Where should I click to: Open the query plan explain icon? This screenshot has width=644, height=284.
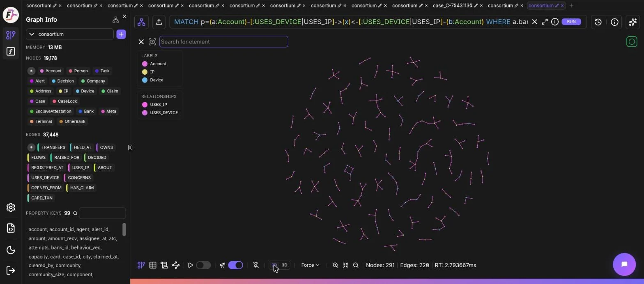[176, 265]
